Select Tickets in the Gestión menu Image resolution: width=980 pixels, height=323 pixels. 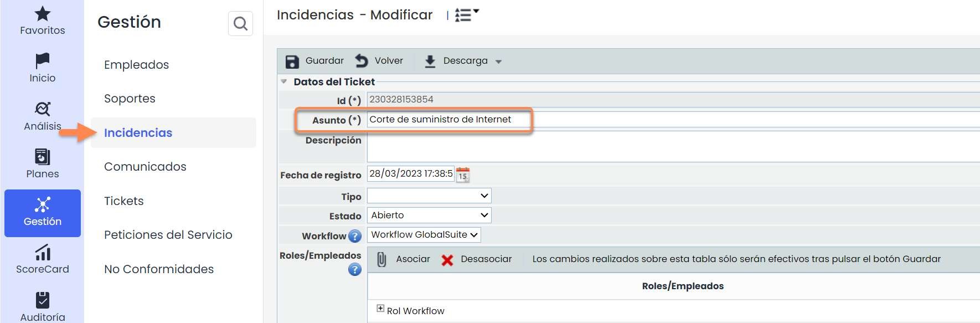(x=124, y=201)
